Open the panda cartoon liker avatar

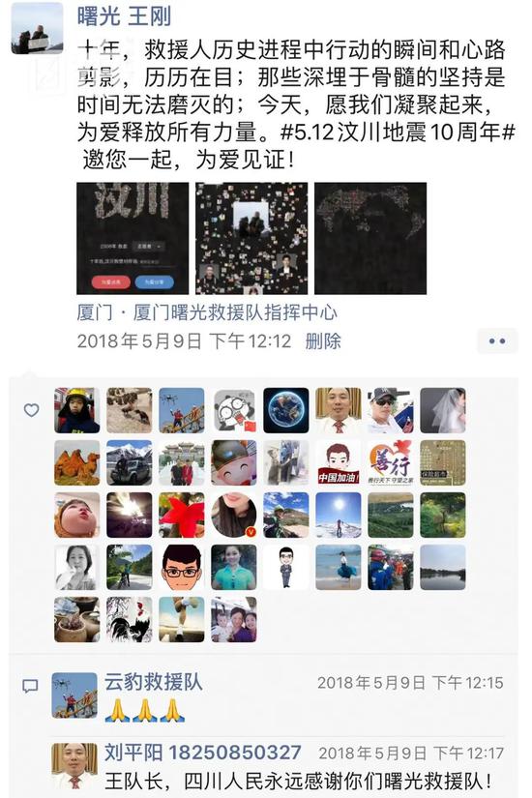click(234, 410)
